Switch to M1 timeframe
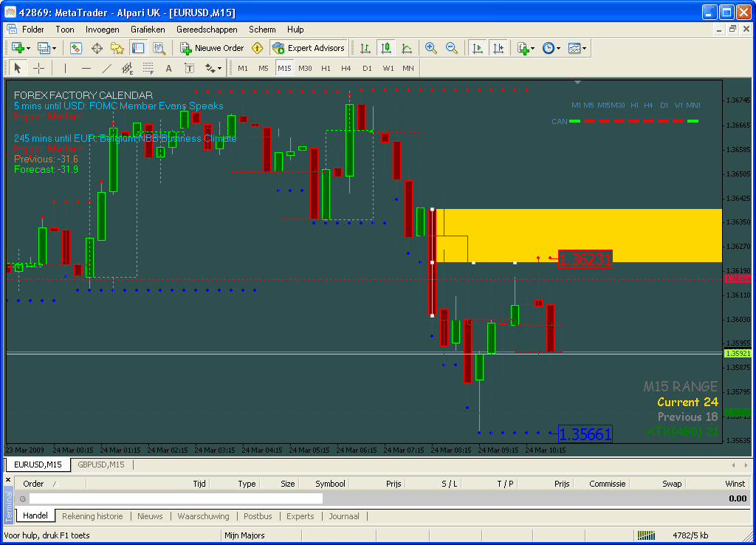Image resolution: width=756 pixels, height=545 pixels. point(243,68)
